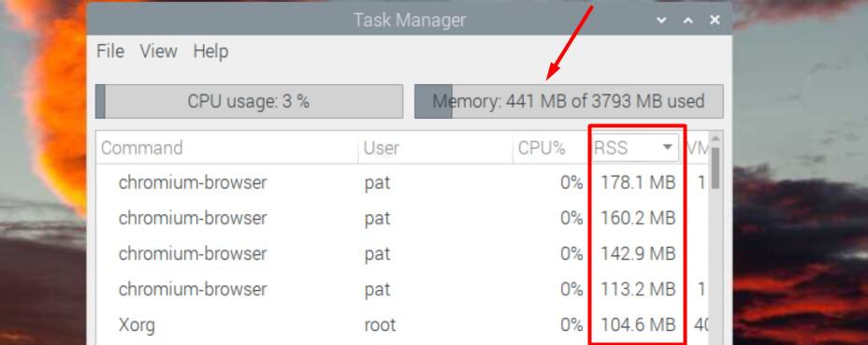
Task: Roll up window with the down-chevron icon
Action: [x=661, y=21]
